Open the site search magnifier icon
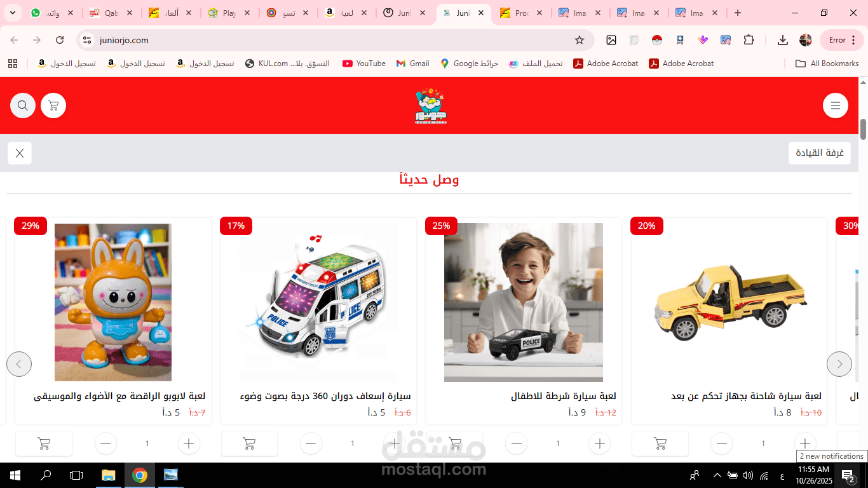 click(x=23, y=105)
